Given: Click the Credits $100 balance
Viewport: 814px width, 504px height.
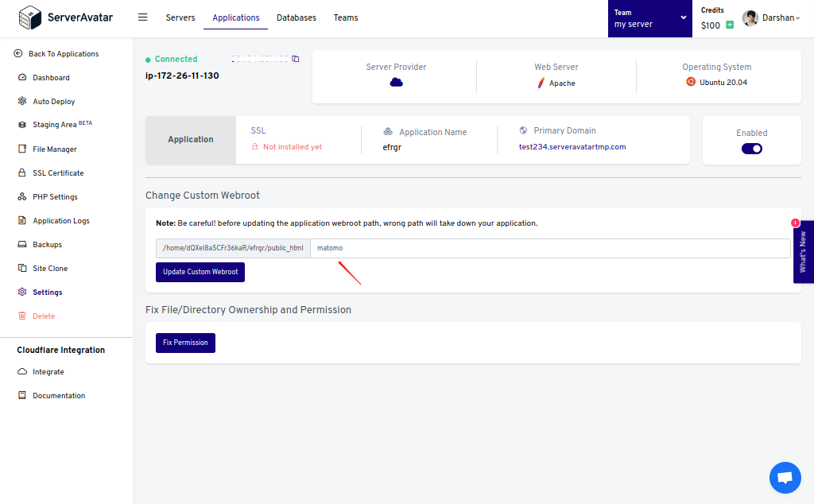Looking at the screenshot, I should pyautogui.click(x=710, y=25).
